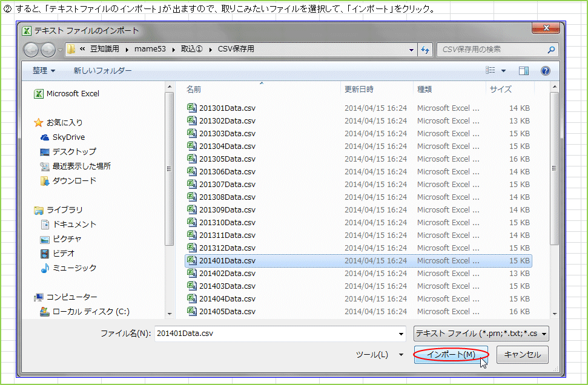Open 最近表示した場所 in sidebar

[75, 166]
